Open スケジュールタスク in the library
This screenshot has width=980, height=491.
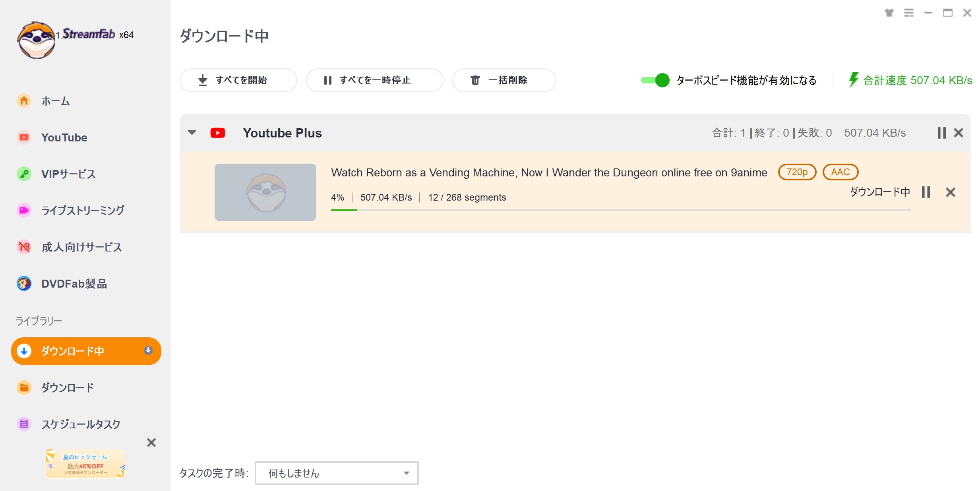68,424
